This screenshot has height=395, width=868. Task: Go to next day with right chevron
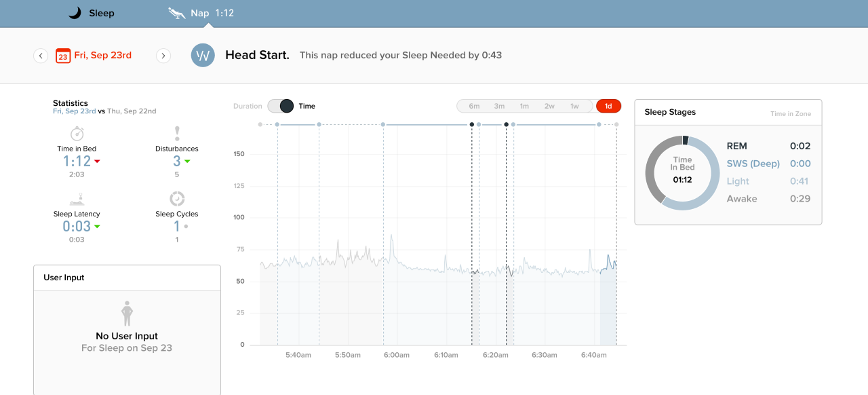point(163,56)
